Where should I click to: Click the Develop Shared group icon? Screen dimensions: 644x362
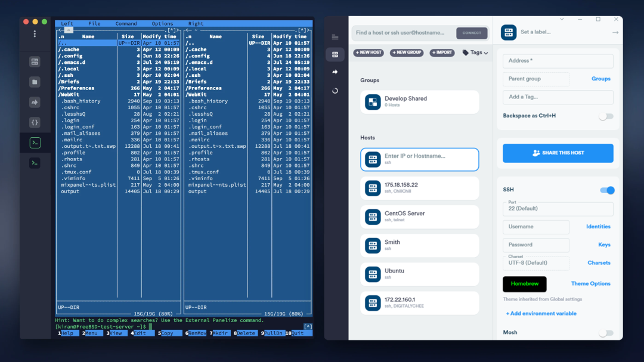click(x=373, y=102)
